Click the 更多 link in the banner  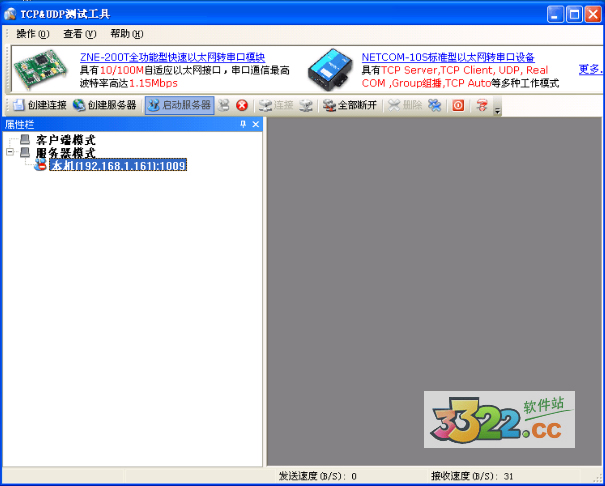590,69
